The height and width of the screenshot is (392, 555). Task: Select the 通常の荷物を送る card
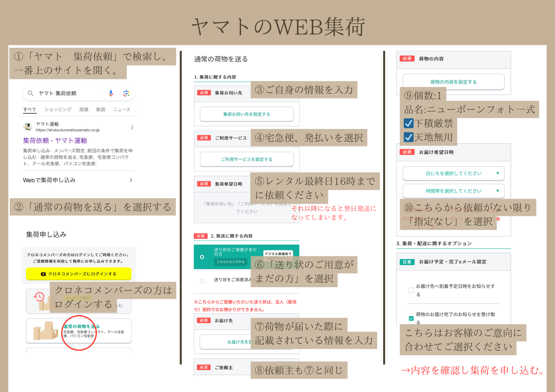tap(79, 331)
